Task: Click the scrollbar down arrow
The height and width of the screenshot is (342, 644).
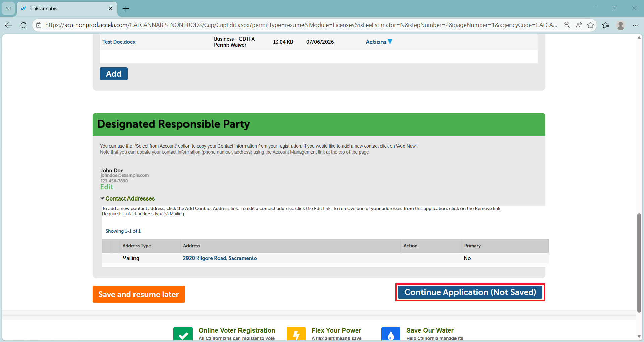Action: click(639, 336)
